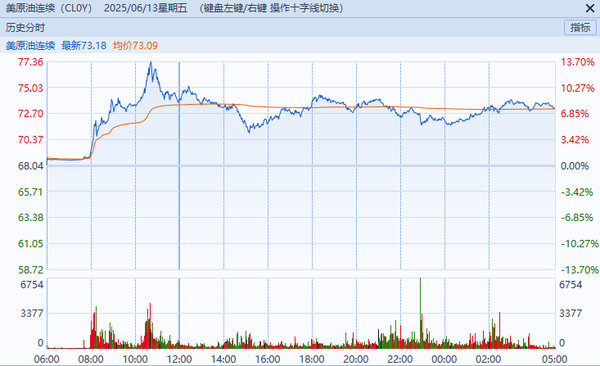Click the 10.27% percentage axis label
Viewport: 600px width, 366px height.
click(578, 88)
